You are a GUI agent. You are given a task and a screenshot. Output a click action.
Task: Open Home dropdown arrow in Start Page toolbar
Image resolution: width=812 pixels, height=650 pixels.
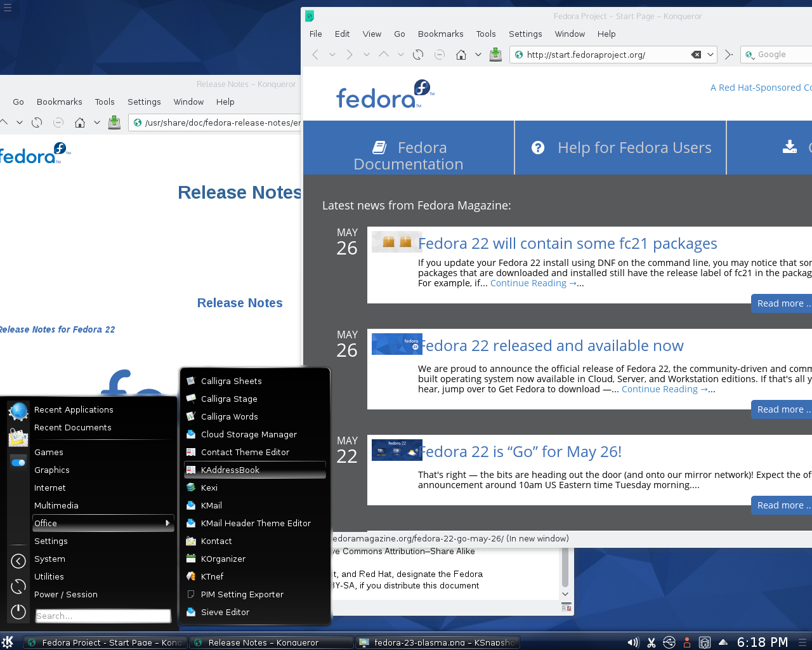(478, 55)
